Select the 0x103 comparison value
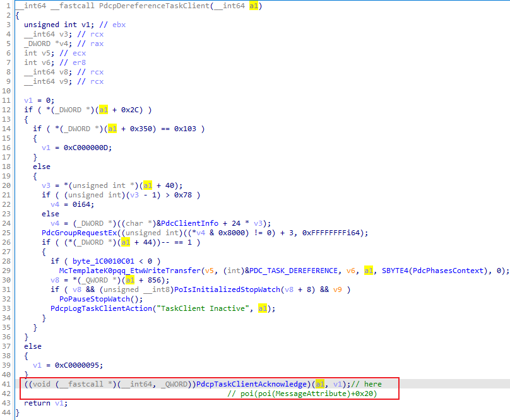This screenshot has width=510, height=420. [185, 129]
